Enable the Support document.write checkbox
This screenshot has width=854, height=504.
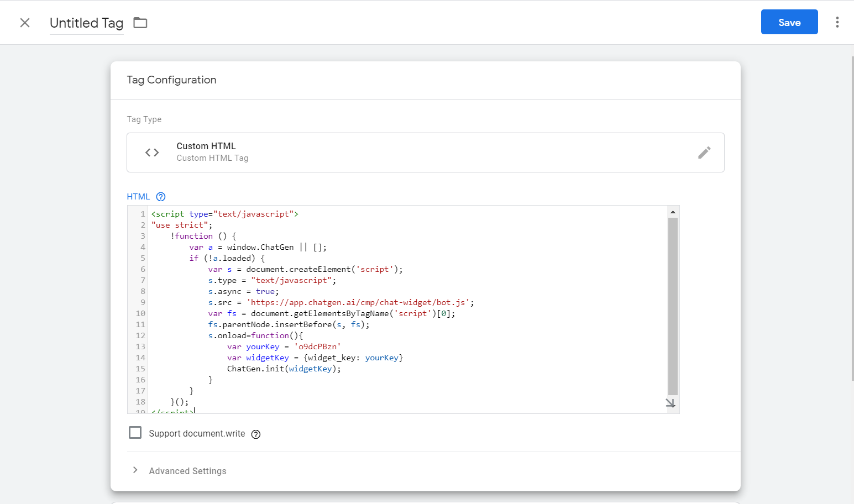click(135, 433)
